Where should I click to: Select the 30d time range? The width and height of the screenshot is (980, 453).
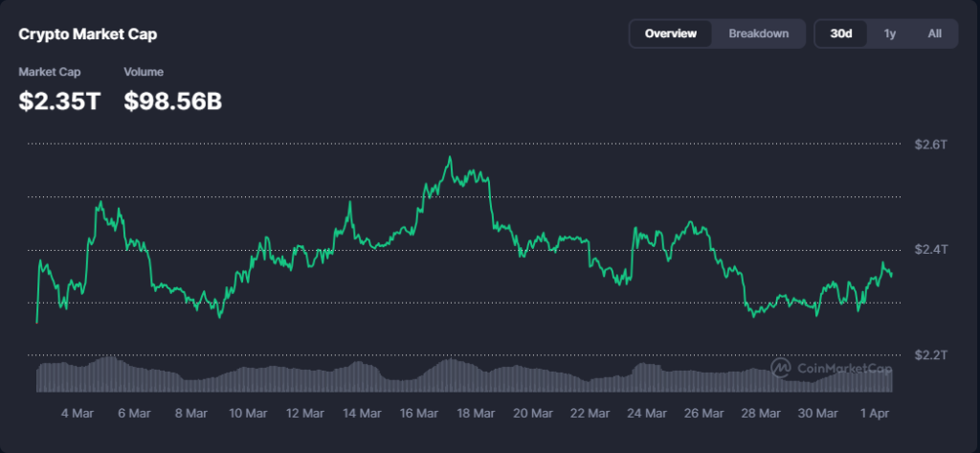click(841, 34)
